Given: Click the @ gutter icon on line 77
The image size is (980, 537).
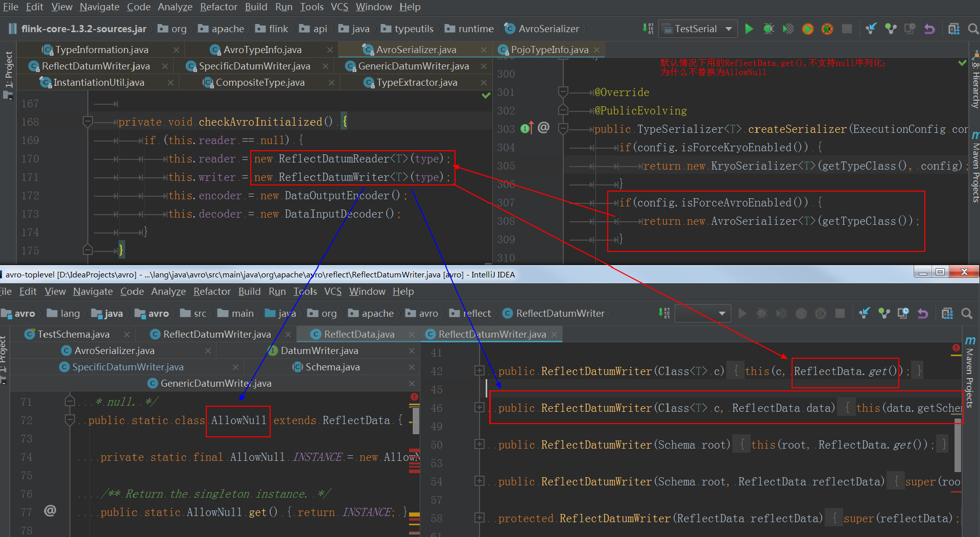Looking at the screenshot, I should pyautogui.click(x=50, y=510).
